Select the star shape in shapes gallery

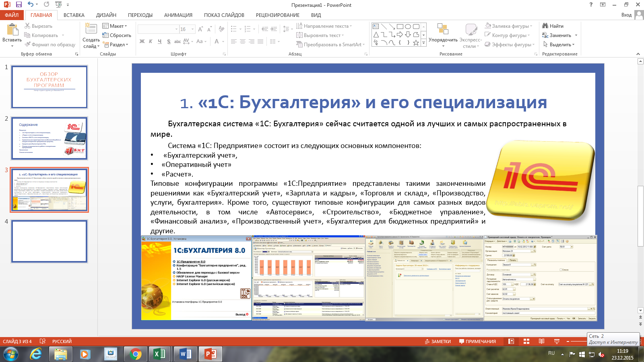(416, 42)
